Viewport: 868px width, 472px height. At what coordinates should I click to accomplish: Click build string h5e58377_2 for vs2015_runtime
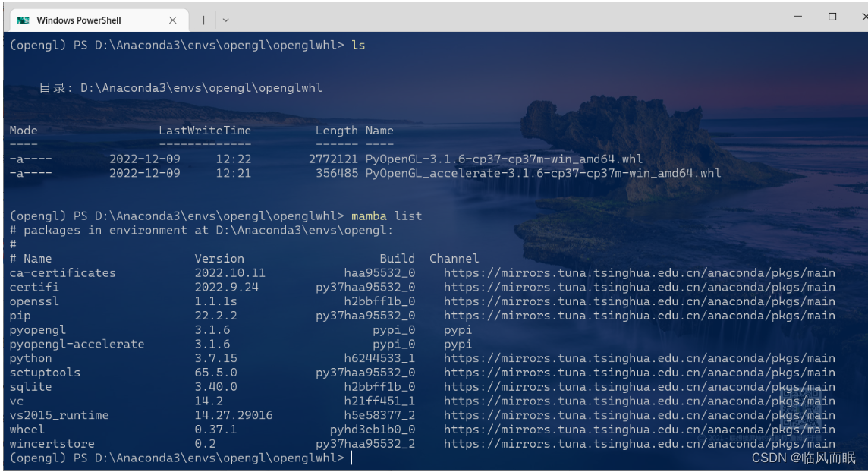pyautogui.click(x=379, y=415)
